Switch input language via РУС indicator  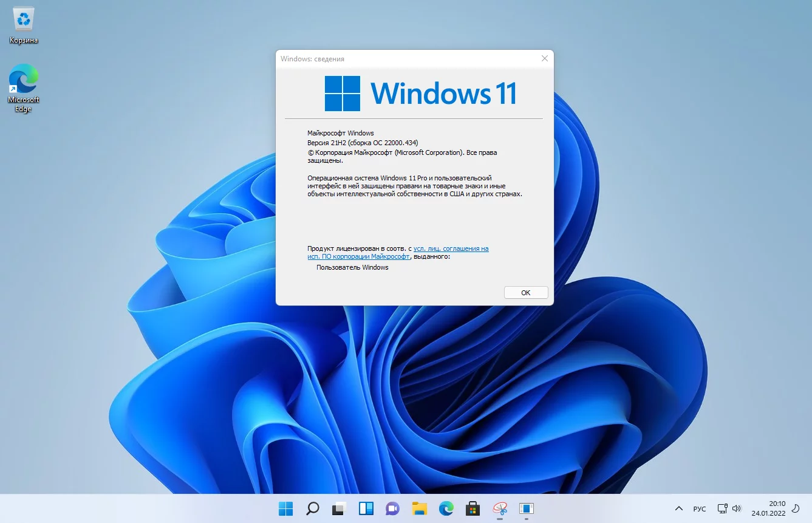pos(699,508)
